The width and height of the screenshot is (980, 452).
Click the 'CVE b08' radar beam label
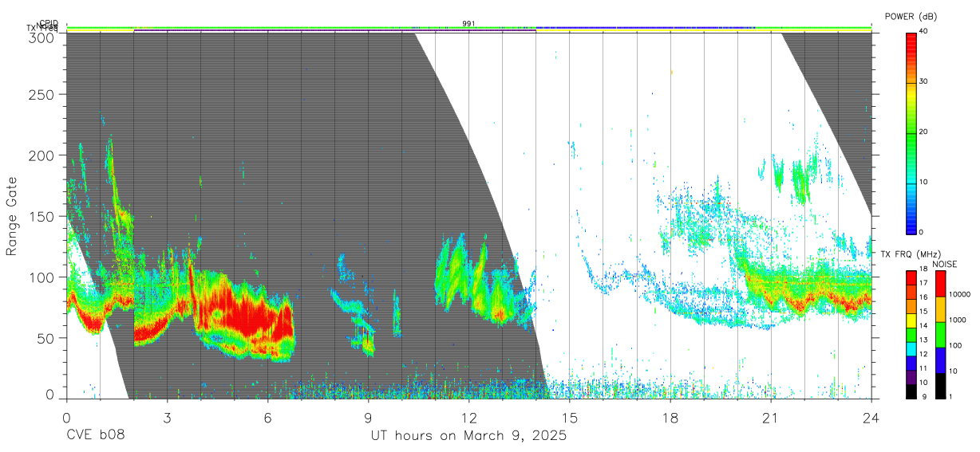95,436
